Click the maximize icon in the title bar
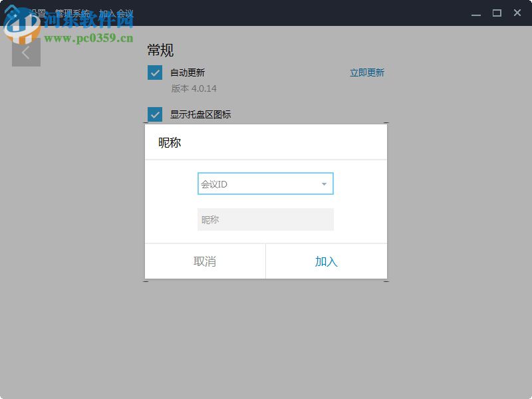This screenshot has height=399, width=532. pos(496,13)
